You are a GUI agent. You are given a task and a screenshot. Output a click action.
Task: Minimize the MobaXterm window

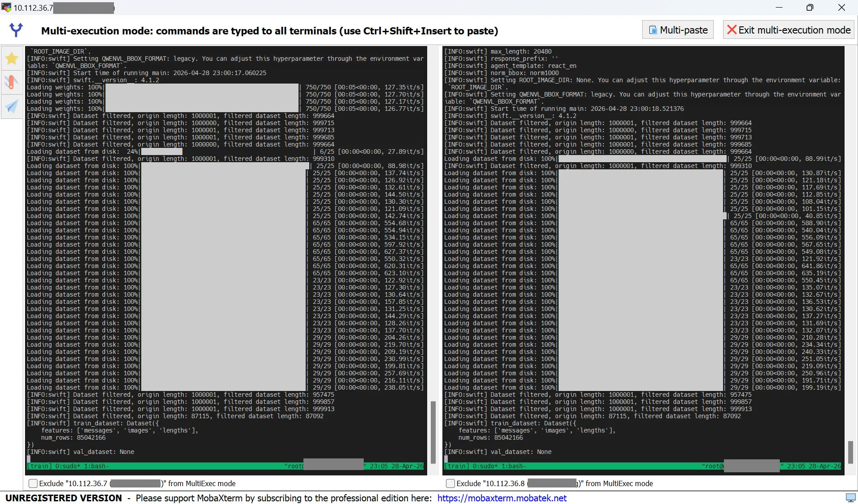[x=779, y=8]
